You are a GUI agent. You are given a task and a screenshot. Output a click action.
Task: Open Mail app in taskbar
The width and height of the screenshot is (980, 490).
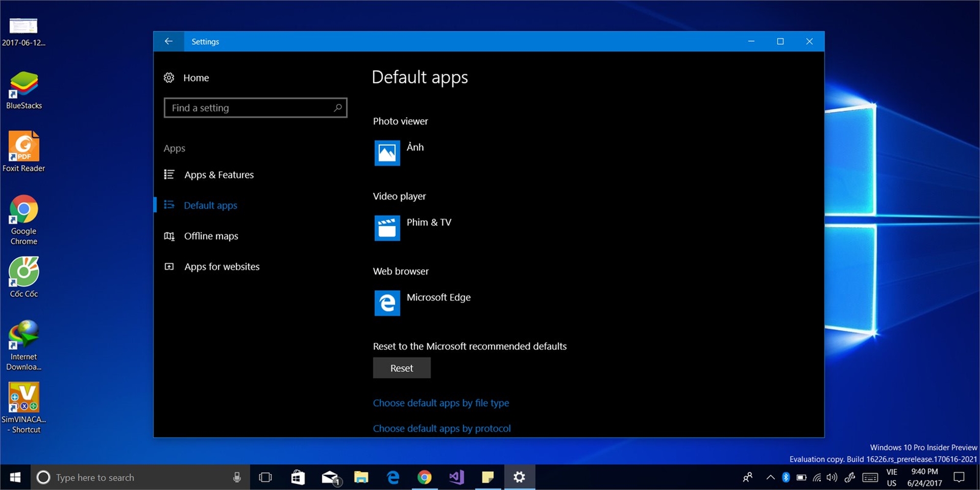330,477
